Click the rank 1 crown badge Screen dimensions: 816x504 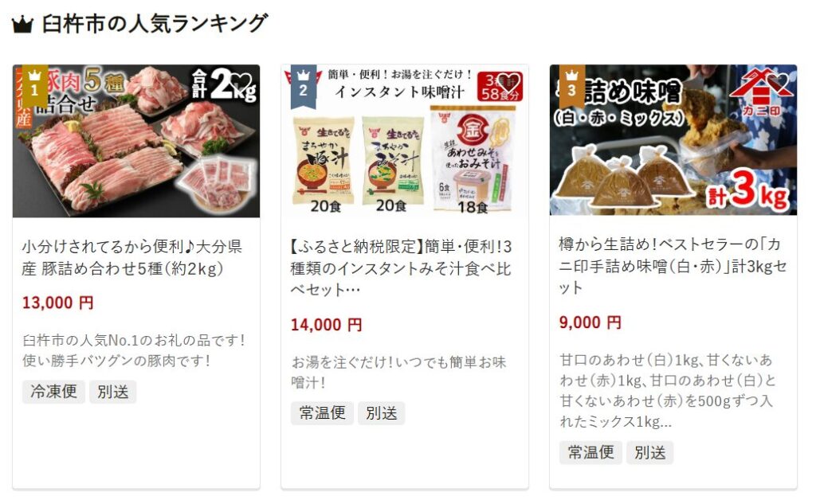pyautogui.click(x=35, y=84)
